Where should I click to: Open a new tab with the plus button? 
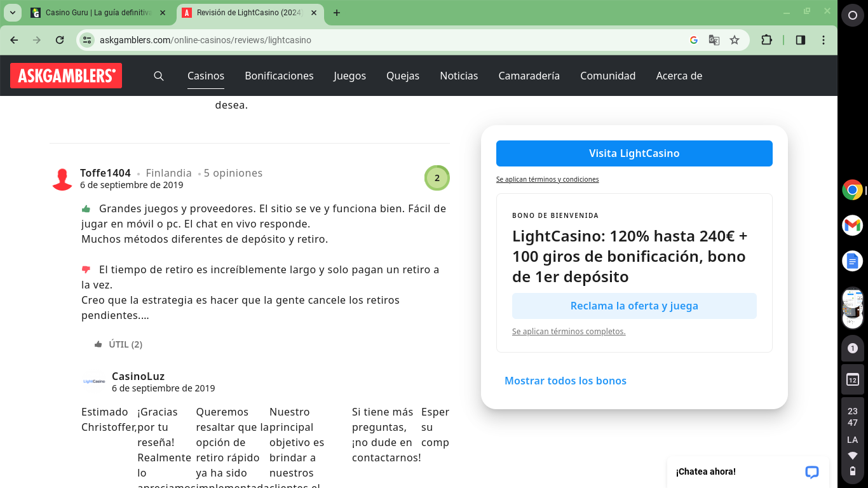tap(337, 13)
